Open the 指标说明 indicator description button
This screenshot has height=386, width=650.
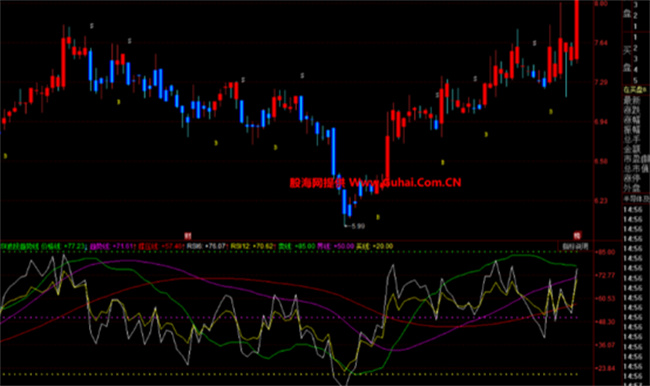click(575, 246)
